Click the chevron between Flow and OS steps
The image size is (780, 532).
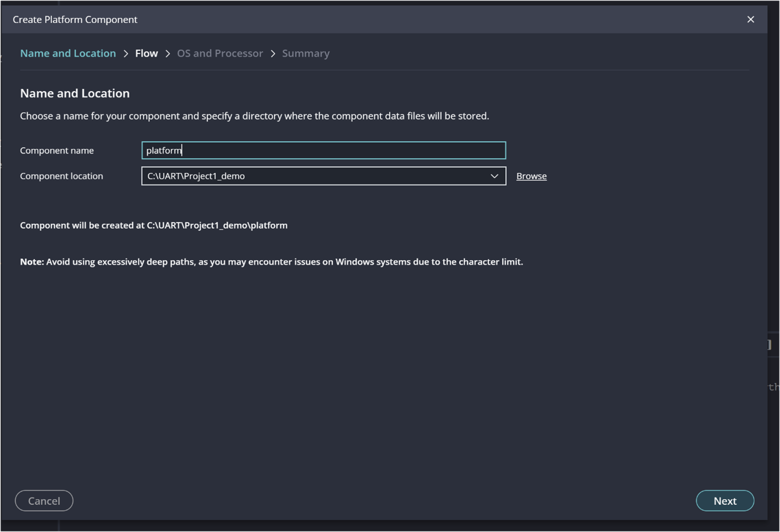pyautogui.click(x=167, y=53)
